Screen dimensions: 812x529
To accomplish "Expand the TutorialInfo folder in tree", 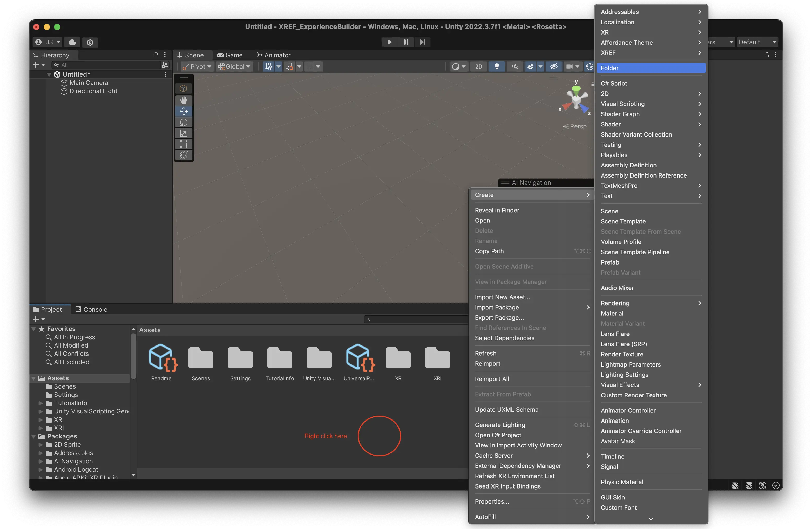I will [40, 403].
